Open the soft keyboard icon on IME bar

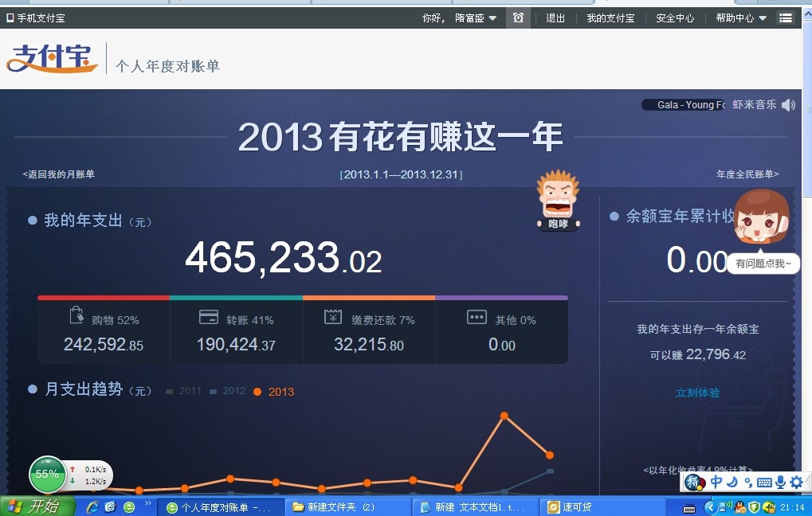click(x=764, y=483)
